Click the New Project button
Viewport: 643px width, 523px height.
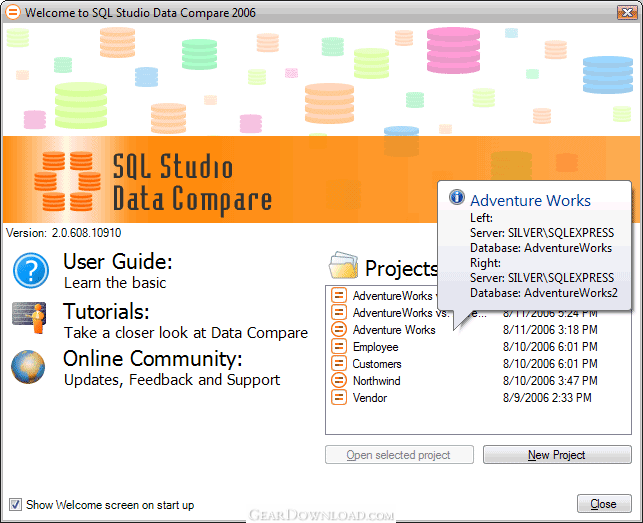557,455
